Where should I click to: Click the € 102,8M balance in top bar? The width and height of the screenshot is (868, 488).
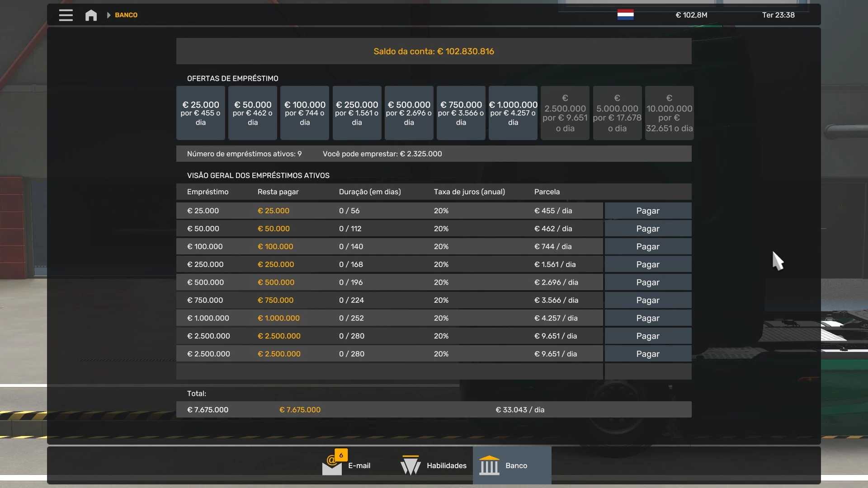(x=691, y=15)
